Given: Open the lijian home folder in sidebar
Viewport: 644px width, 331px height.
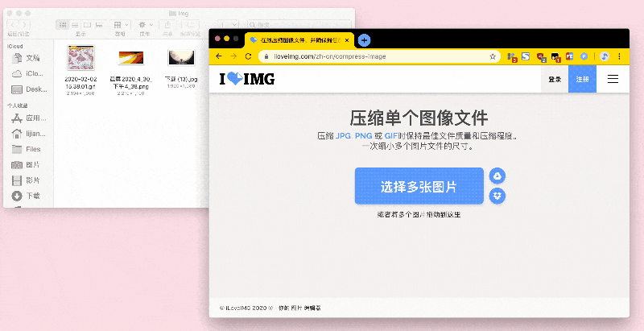Looking at the screenshot, I should pyautogui.click(x=27, y=134).
